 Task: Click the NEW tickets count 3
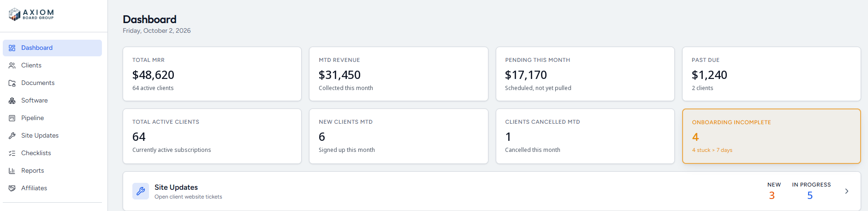coord(772,196)
